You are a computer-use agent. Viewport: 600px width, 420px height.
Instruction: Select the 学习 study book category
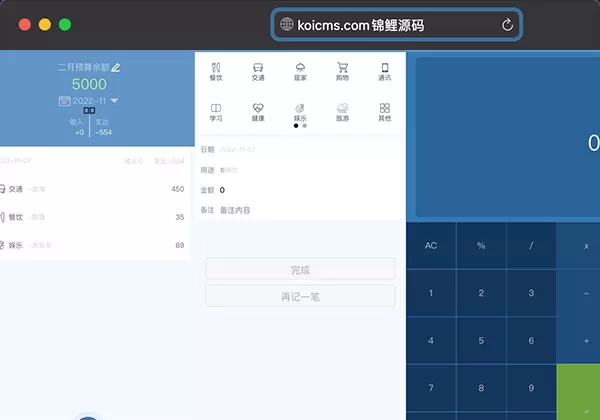(x=216, y=112)
